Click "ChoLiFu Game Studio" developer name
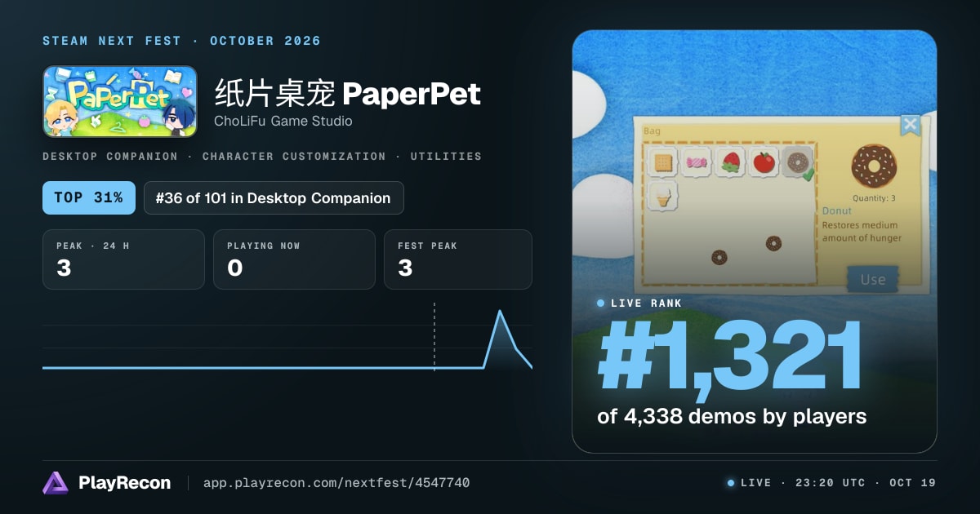This screenshot has width=980, height=514. click(283, 121)
